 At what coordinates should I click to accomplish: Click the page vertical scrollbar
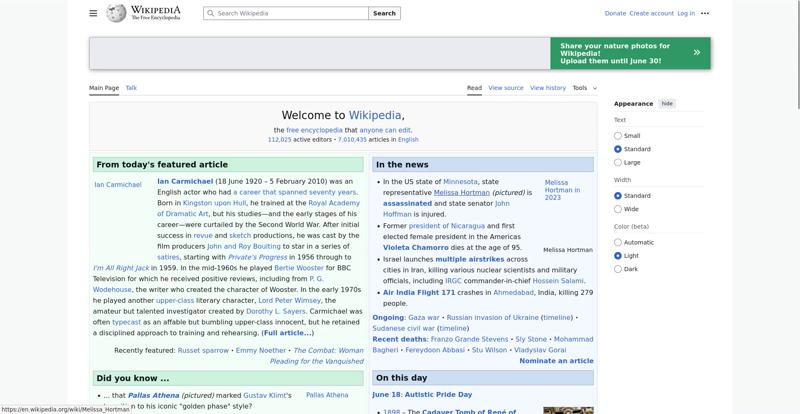(797, 55)
